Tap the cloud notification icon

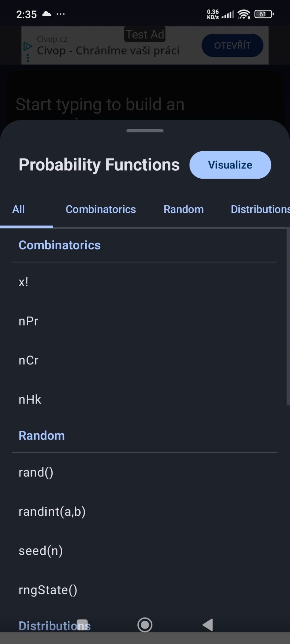(x=47, y=14)
